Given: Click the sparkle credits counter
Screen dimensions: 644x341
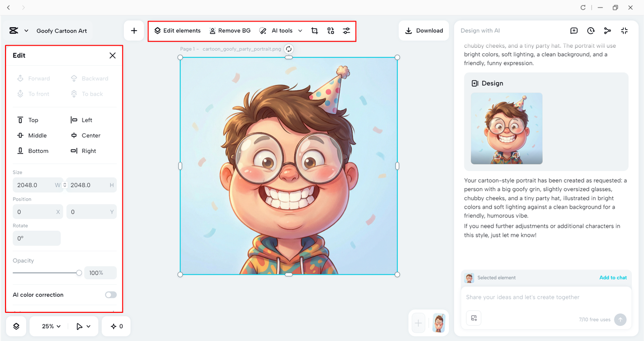Looking at the screenshot, I should 116,326.
